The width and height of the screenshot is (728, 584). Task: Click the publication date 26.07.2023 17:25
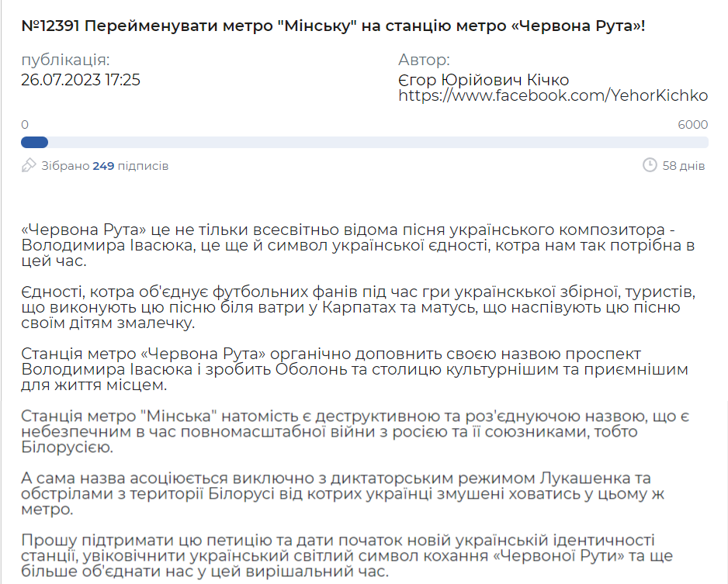click(x=81, y=79)
